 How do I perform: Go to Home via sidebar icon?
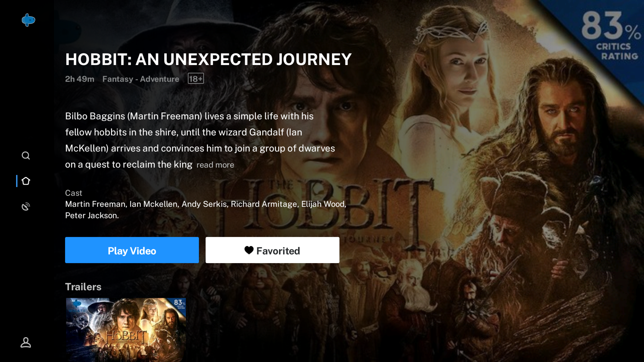click(x=26, y=181)
